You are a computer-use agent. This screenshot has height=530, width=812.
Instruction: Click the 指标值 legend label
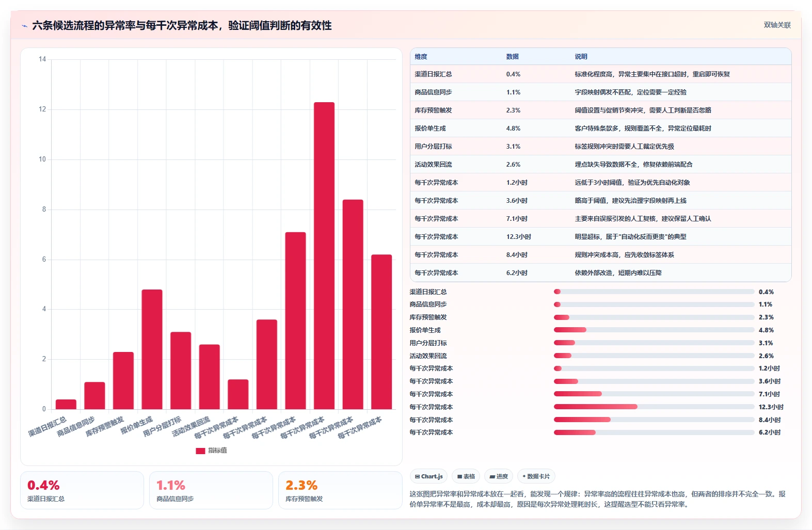pyautogui.click(x=217, y=451)
